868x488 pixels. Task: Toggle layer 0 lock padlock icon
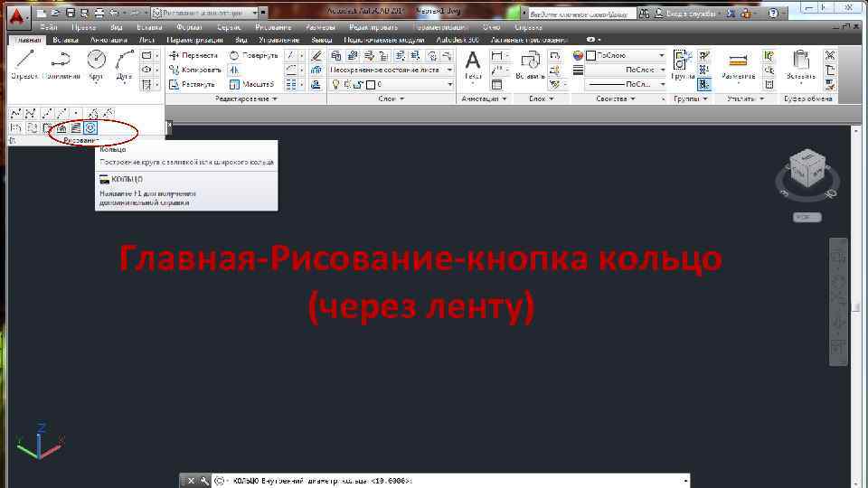tap(359, 84)
